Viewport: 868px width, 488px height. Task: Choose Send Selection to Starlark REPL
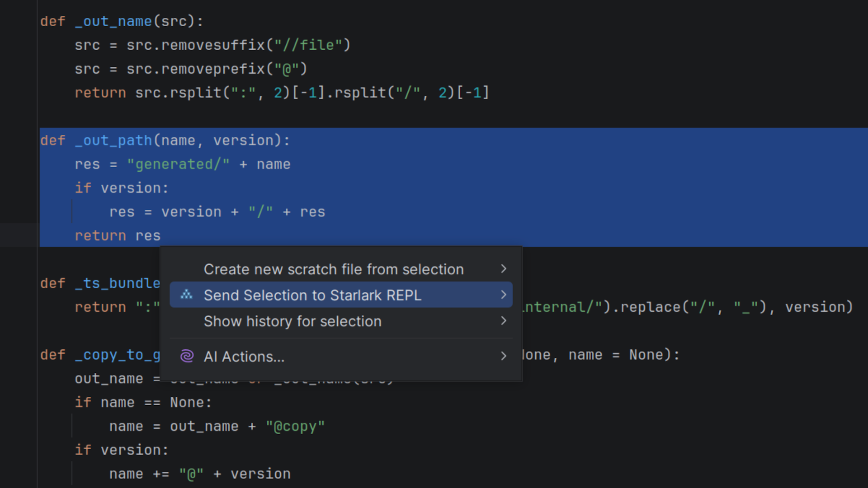[x=312, y=295]
